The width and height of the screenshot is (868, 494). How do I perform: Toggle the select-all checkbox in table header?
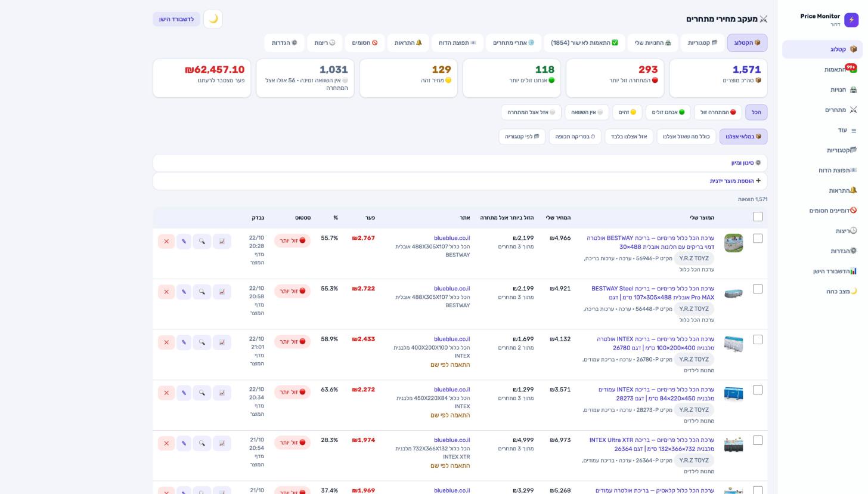(x=758, y=217)
